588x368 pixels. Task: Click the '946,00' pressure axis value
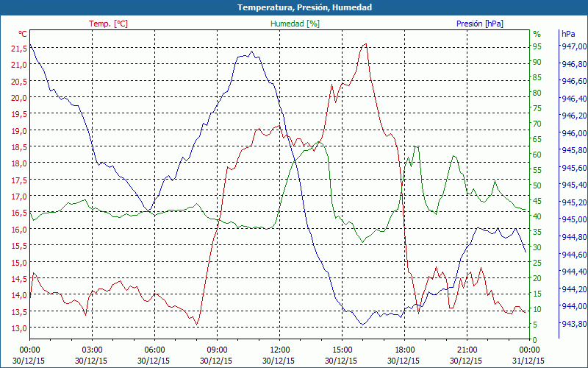coord(573,133)
